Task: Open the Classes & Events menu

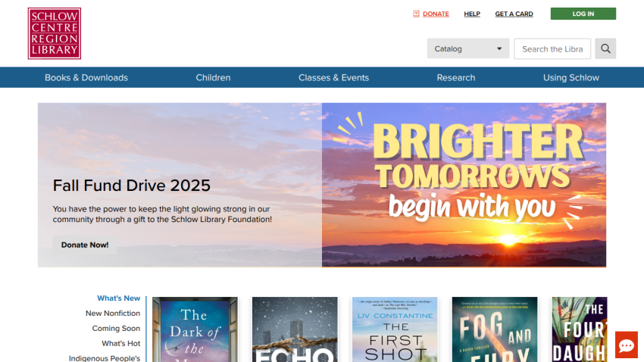Action: pos(333,77)
